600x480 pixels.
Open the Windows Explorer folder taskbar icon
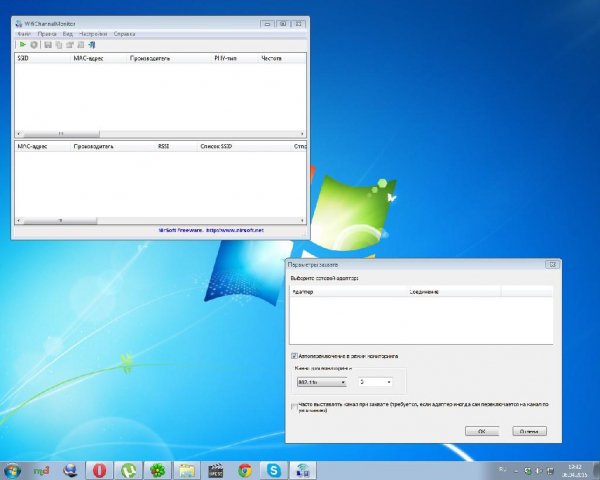[x=187, y=470]
